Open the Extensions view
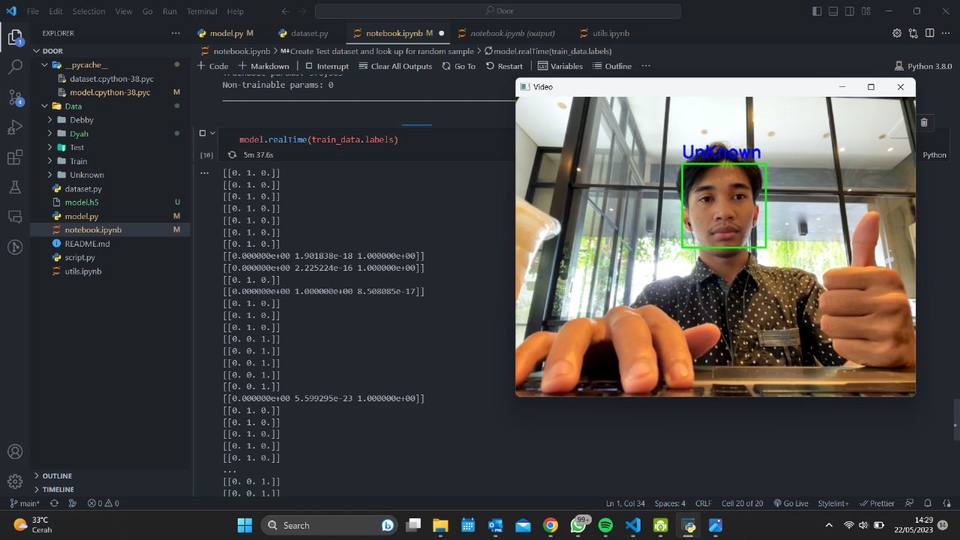 [15, 157]
